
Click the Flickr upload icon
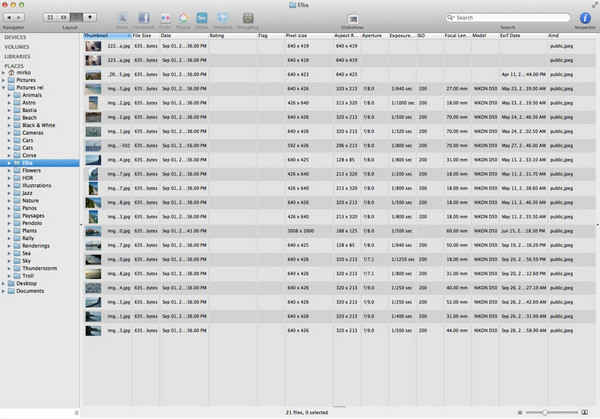(x=163, y=18)
